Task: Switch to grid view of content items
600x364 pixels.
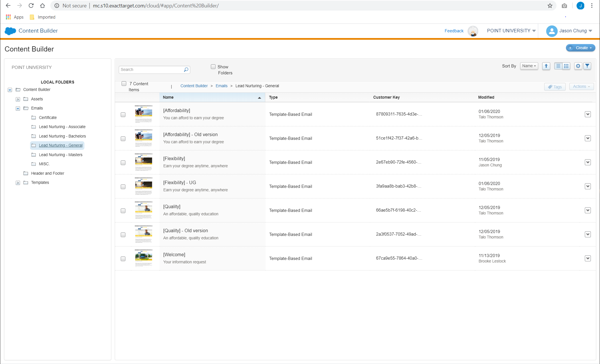Action: point(566,66)
